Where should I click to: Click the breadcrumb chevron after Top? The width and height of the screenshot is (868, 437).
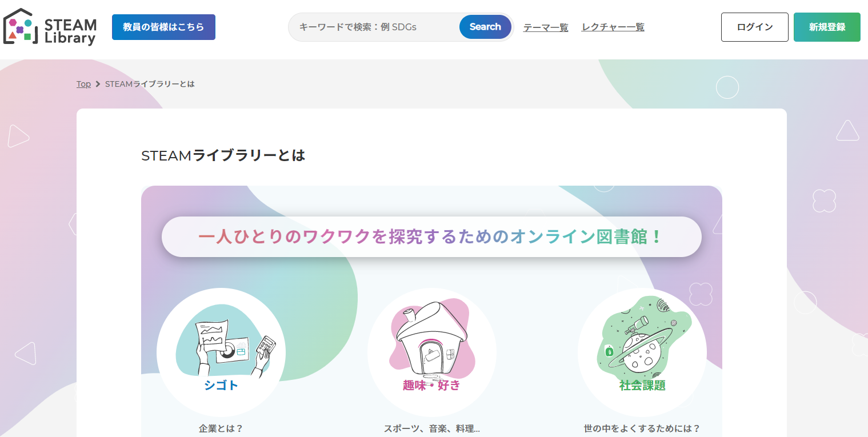point(98,84)
